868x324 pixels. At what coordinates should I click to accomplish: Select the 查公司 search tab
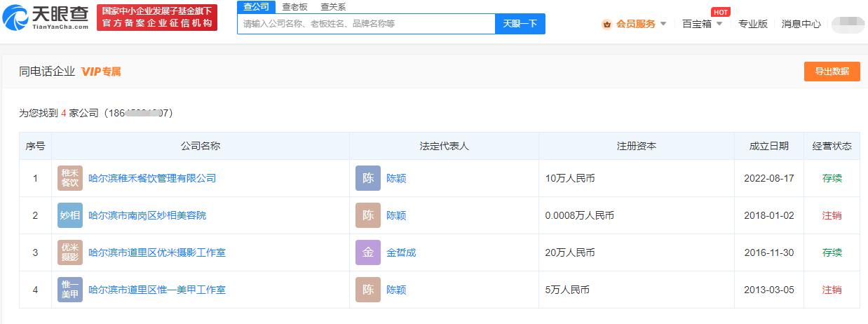(x=256, y=7)
